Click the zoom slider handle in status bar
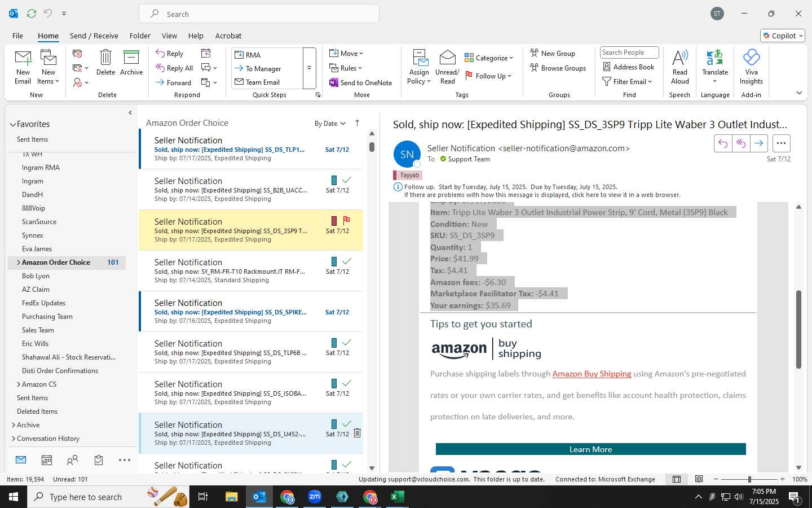The image size is (812, 508). 749,479
